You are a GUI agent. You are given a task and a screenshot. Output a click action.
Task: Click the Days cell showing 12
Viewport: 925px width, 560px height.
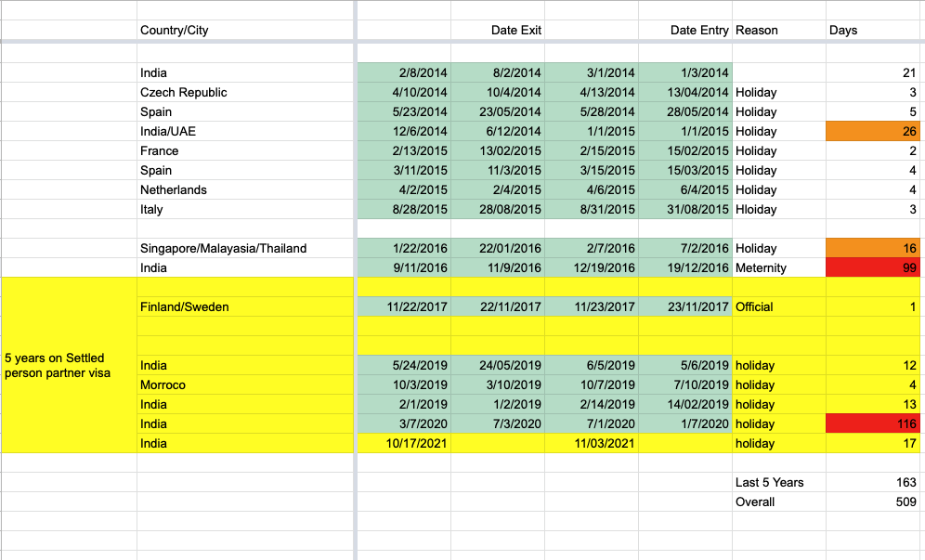click(873, 365)
